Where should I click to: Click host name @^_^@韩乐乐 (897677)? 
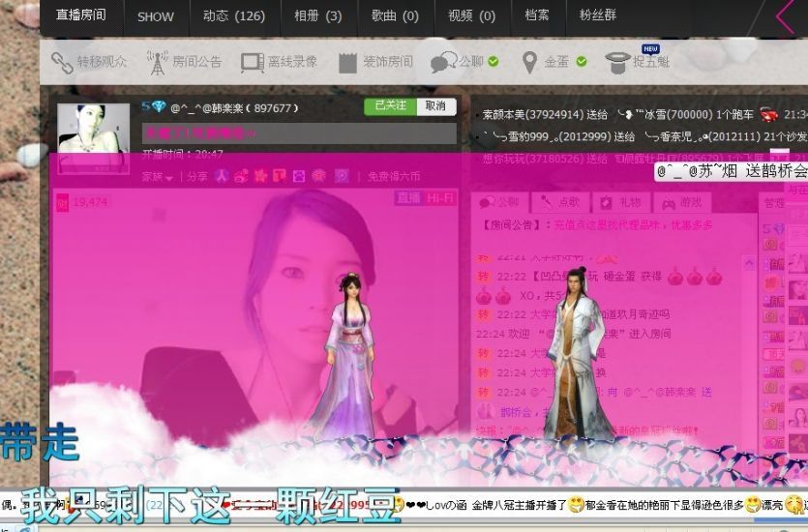point(234,108)
